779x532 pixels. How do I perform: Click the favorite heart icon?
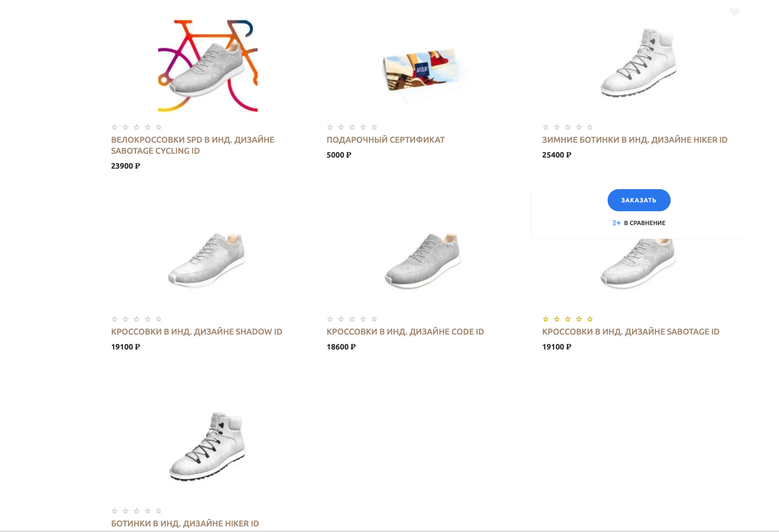(x=734, y=12)
